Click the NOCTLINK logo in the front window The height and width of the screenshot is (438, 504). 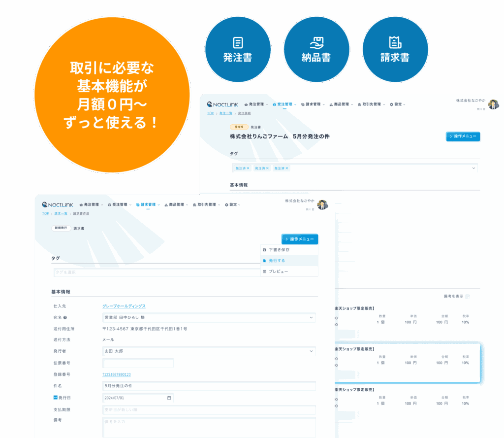point(58,204)
